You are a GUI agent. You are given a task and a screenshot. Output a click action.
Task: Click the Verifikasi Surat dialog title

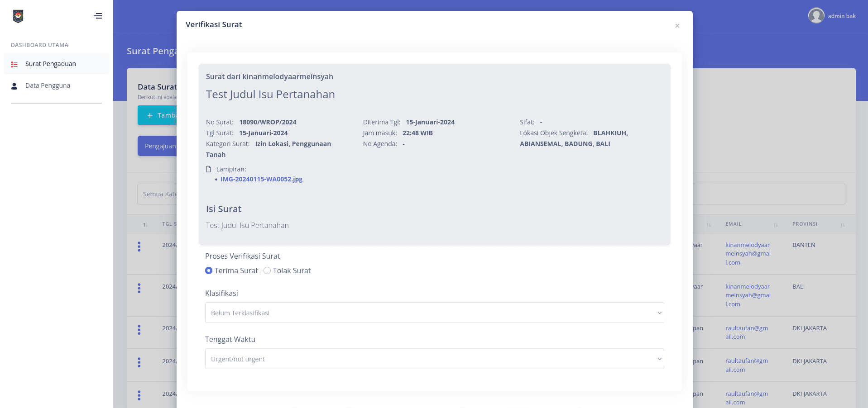(x=214, y=24)
